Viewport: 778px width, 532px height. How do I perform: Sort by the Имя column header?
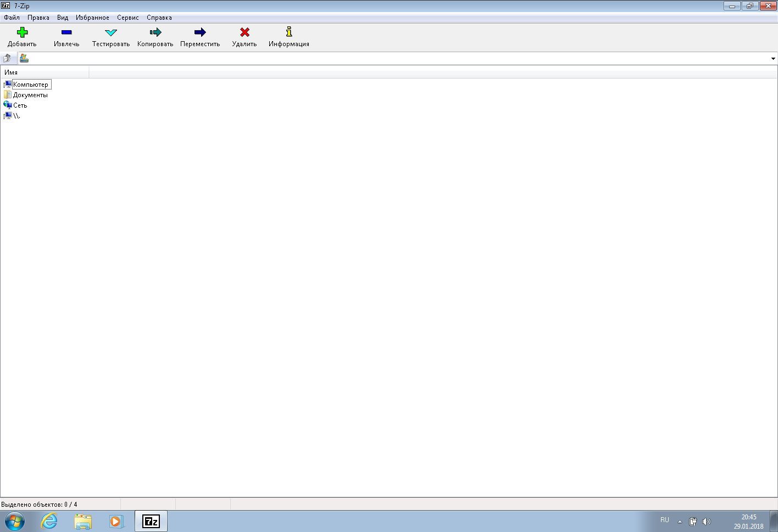[44, 72]
